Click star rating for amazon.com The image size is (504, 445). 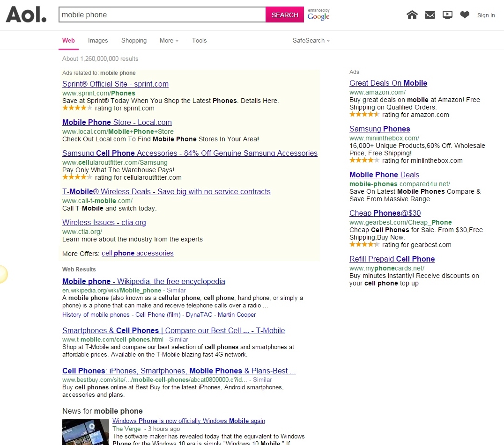(x=364, y=114)
